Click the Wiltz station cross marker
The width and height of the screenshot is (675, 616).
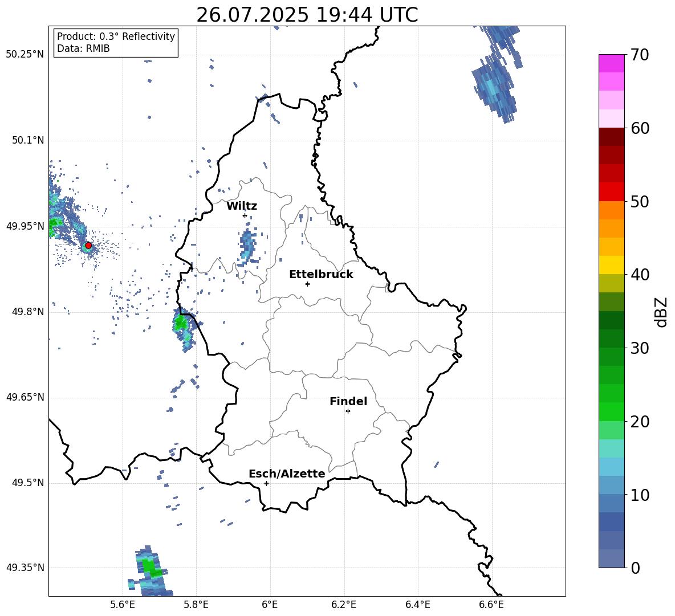pyautogui.click(x=245, y=215)
